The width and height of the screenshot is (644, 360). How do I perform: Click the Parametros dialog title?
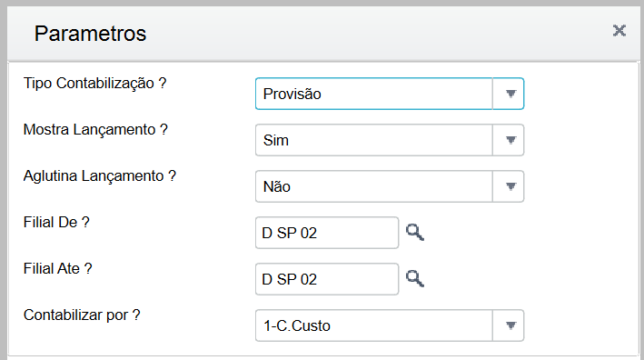pos(90,34)
